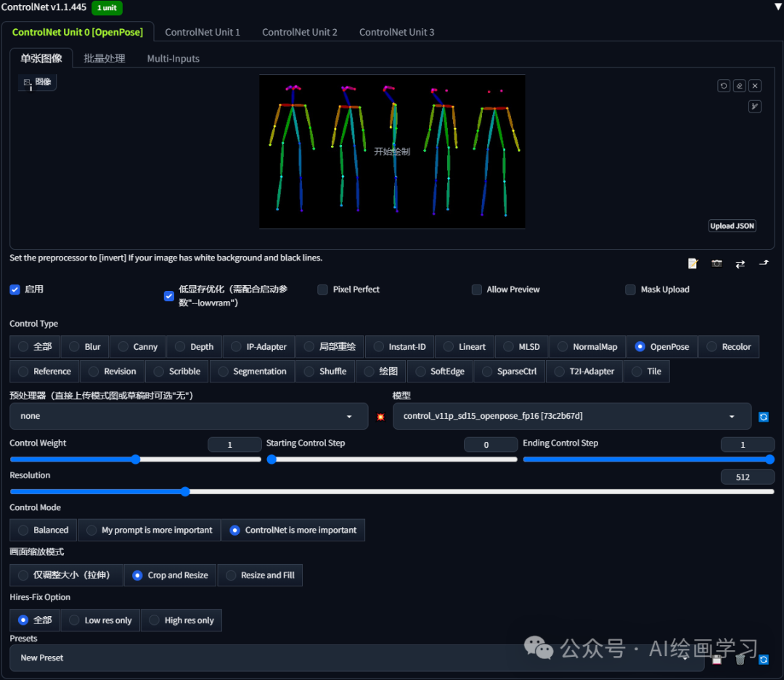Viewport: 784px width, 680px height.
Task: Click the Resolution 512 value field
Action: pyautogui.click(x=748, y=477)
